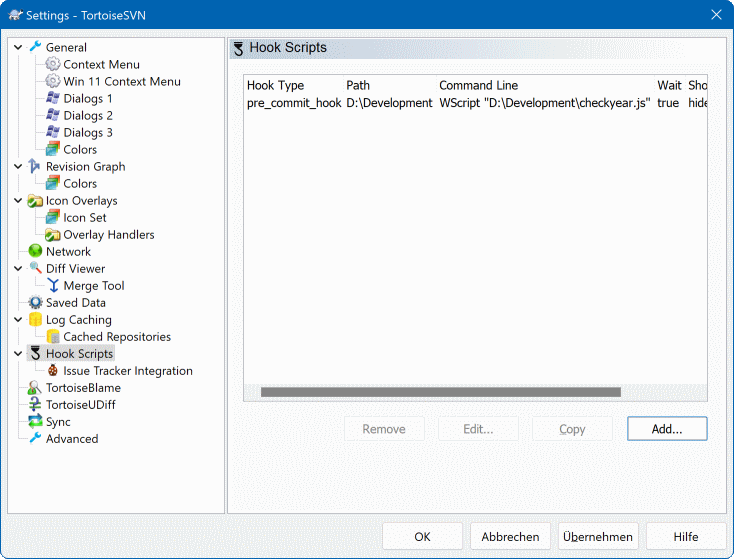Open the Network settings page
The image size is (734, 559).
[68, 251]
